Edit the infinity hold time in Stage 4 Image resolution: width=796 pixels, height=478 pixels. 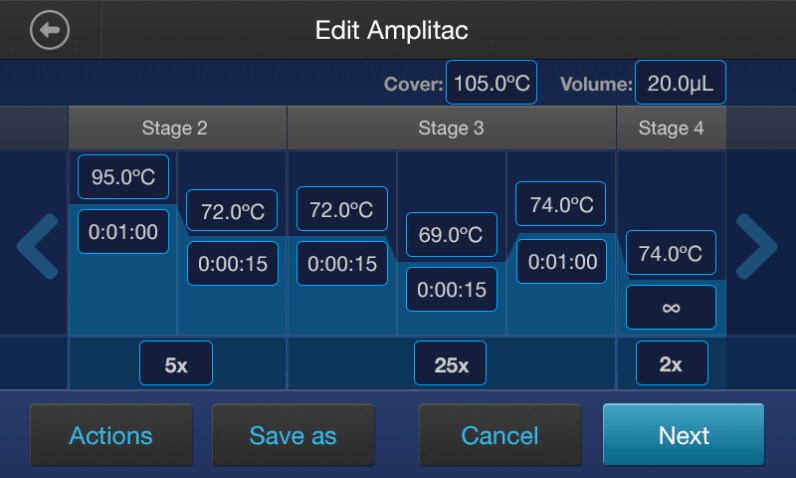(x=671, y=307)
